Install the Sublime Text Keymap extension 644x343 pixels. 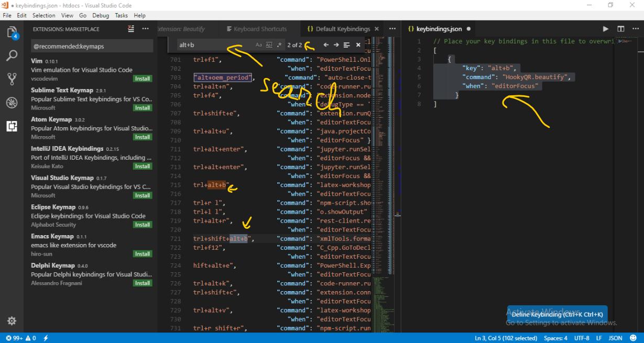[x=142, y=108]
